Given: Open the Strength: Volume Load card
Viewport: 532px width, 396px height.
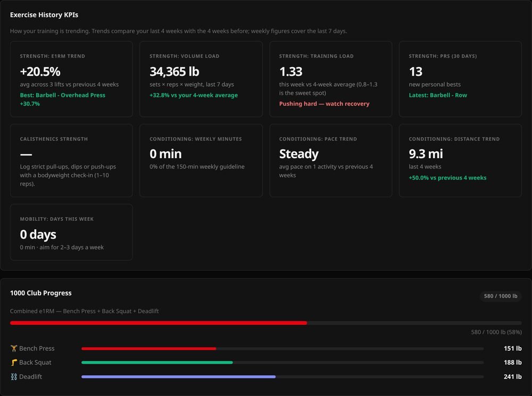Looking at the screenshot, I should 201,79.
